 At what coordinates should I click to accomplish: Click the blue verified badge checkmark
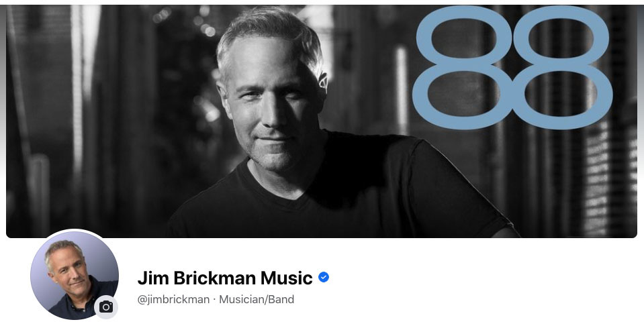324,278
